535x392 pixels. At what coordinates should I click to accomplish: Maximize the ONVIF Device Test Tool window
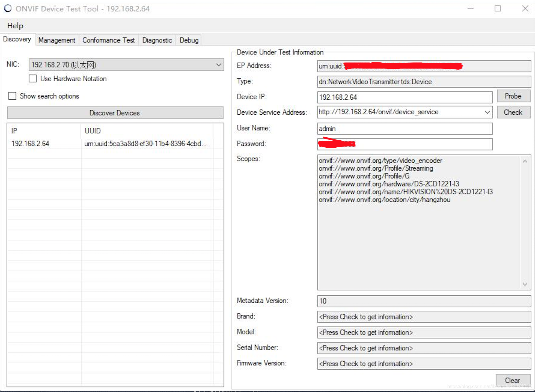(x=498, y=9)
